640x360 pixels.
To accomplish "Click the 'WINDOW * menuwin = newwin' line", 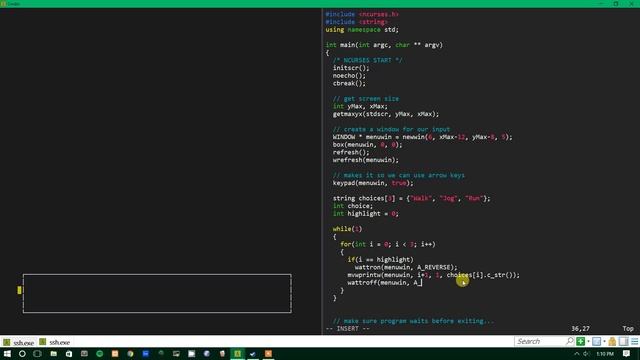I will coord(422,137).
